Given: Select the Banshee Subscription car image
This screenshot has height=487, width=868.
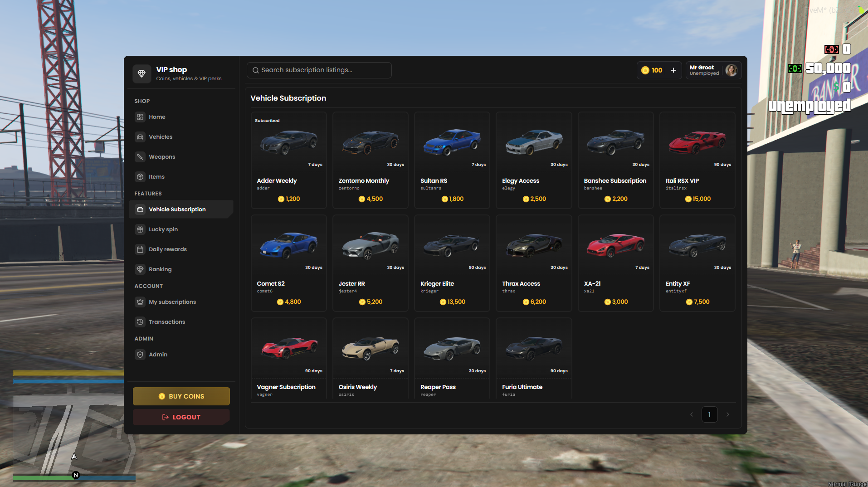Looking at the screenshot, I should pyautogui.click(x=616, y=141).
